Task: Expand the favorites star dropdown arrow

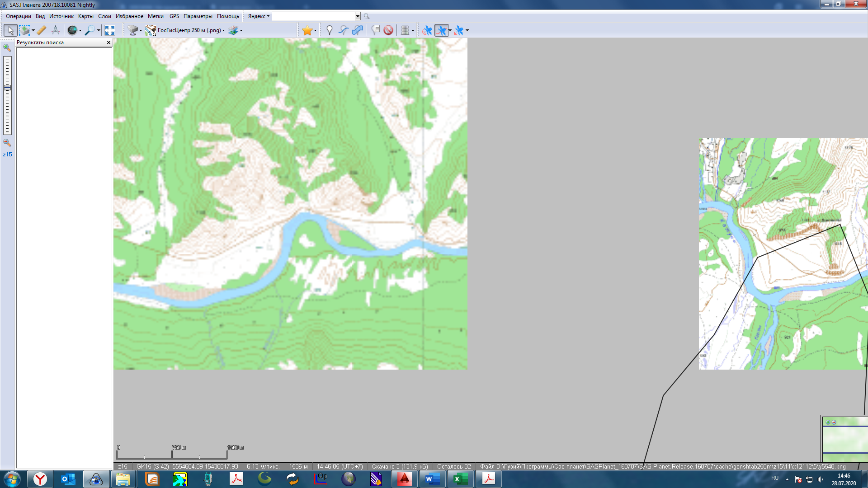Action: point(315,30)
